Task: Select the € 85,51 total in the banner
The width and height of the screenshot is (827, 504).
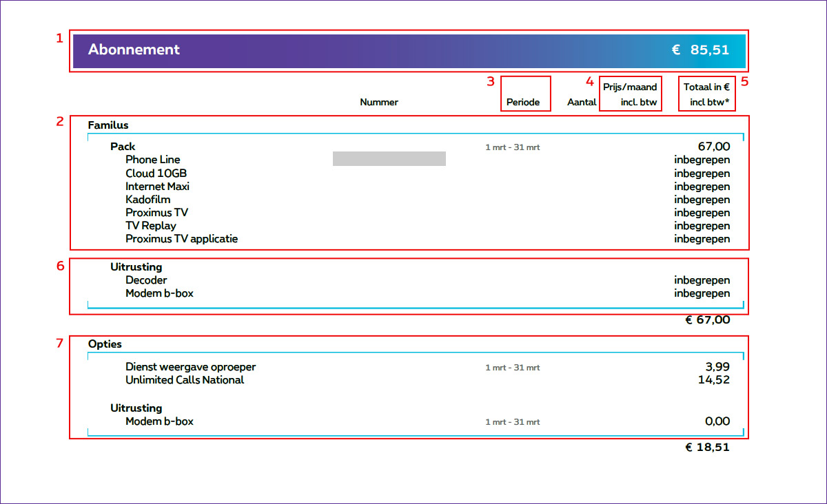Action: pyautogui.click(x=700, y=50)
